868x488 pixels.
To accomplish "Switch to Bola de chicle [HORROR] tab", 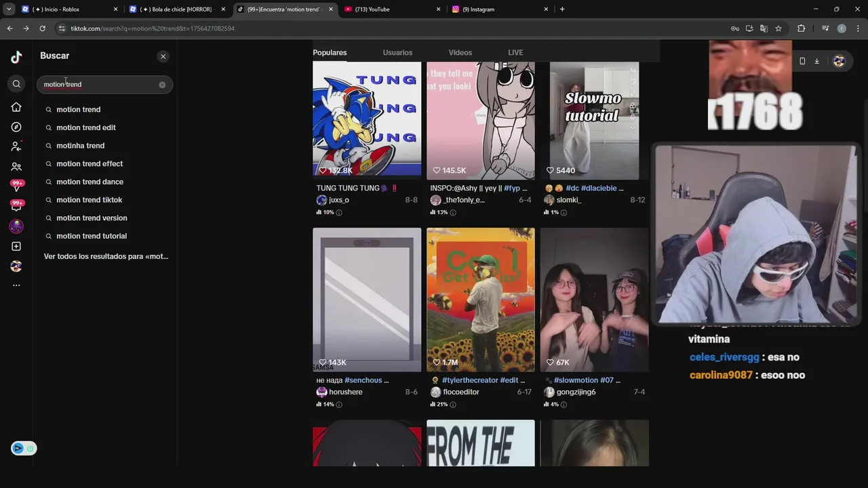I will (178, 9).
